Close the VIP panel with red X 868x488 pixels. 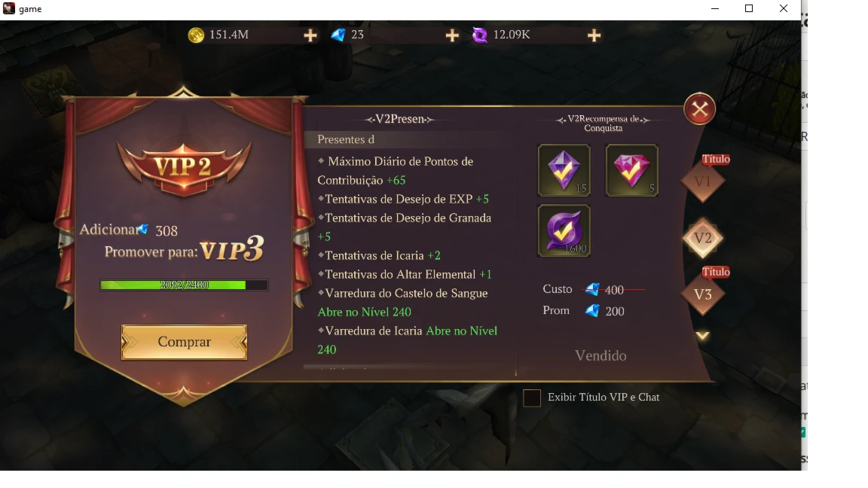(700, 109)
